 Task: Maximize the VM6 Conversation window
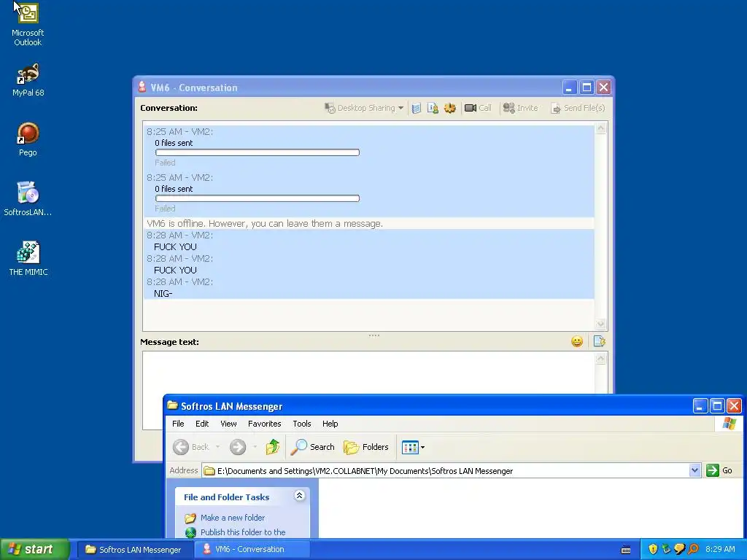[x=587, y=87]
